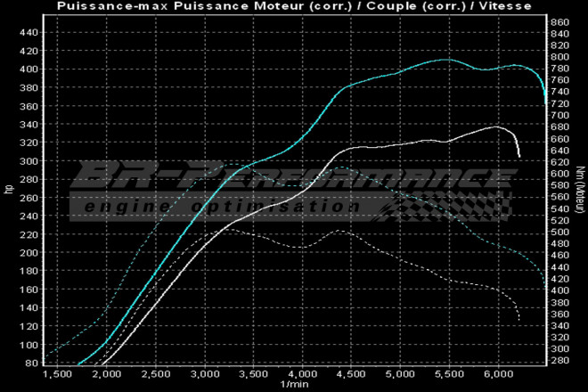Click the 440 value on hp axis
588x392 pixels.
28,32
